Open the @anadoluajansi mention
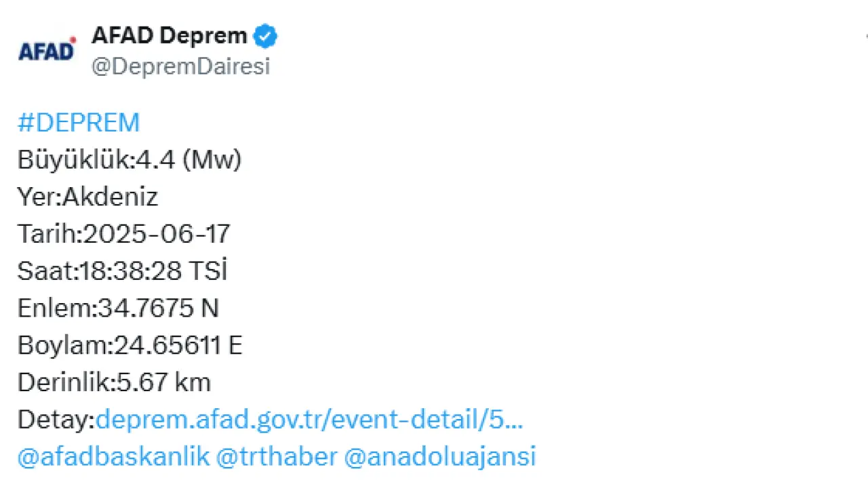 pyautogui.click(x=440, y=456)
